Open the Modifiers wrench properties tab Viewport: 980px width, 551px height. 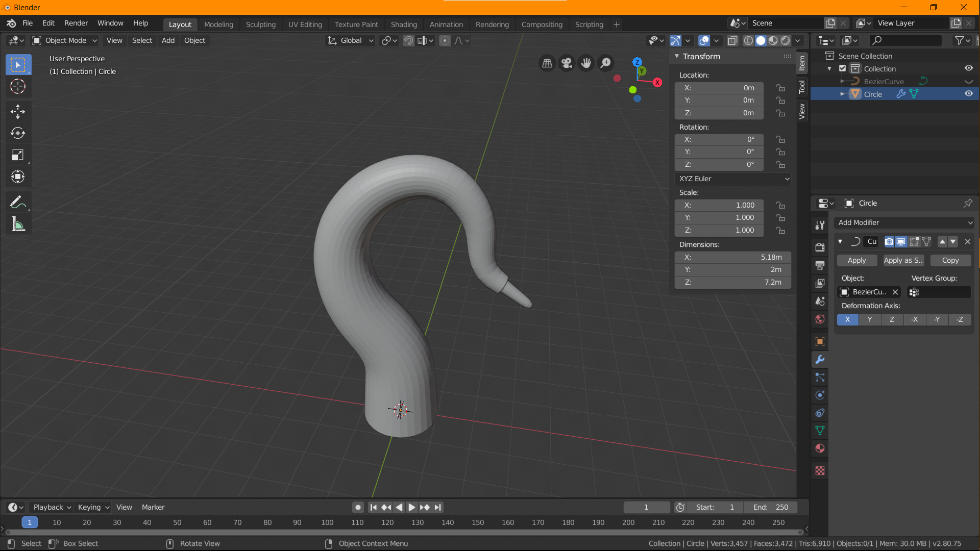pos(820,360)
